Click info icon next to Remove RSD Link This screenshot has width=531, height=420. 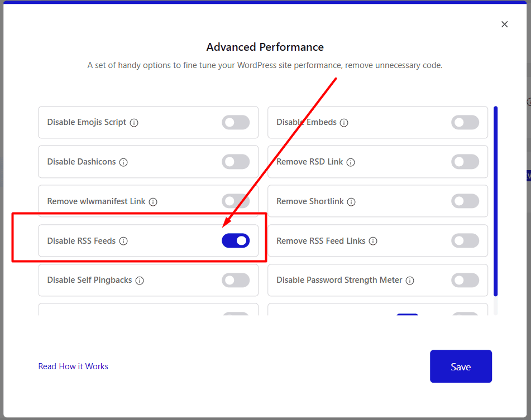[351, 162]
